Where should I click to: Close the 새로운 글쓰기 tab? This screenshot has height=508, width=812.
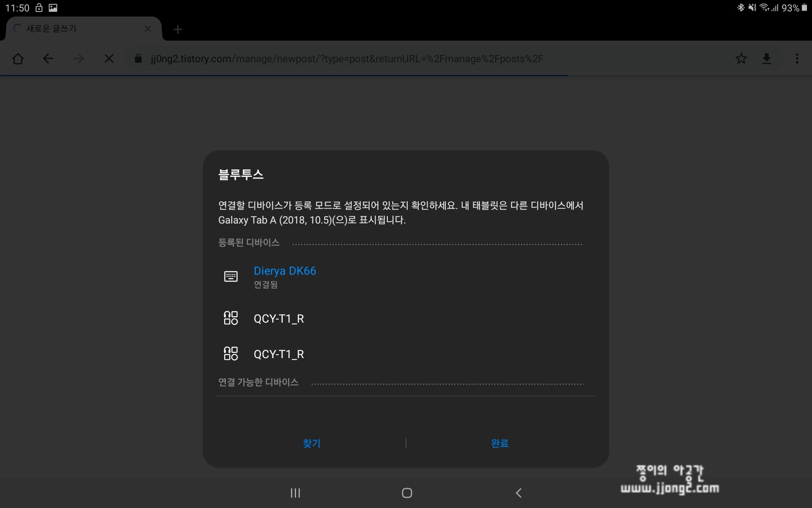[x=148, y=29]
